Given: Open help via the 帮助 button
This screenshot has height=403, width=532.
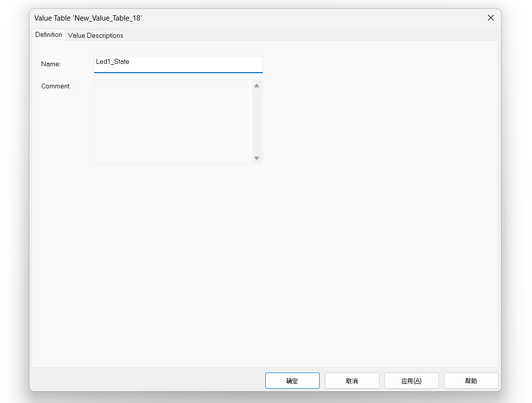Looking at the screenshot, I should (471, 380).
